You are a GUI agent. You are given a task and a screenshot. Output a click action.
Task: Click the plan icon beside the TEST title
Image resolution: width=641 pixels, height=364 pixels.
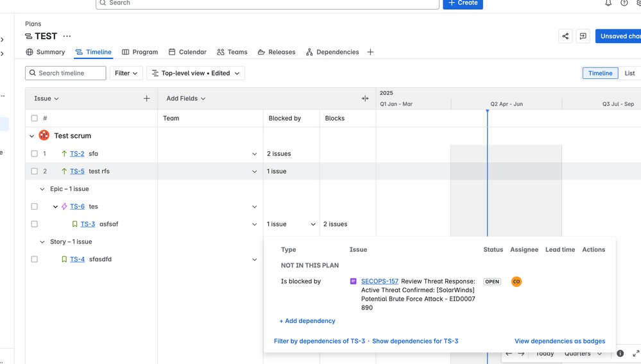(x=29, y=37)
